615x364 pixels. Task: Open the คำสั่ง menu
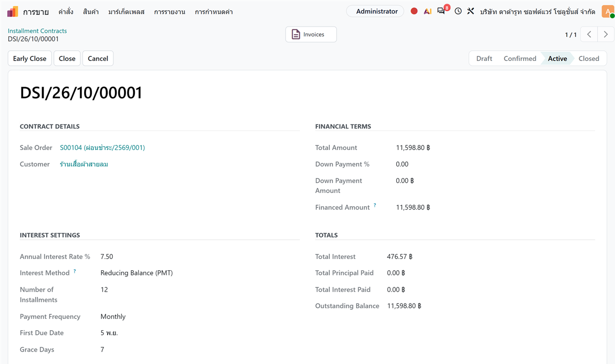(x=66, y=11)
